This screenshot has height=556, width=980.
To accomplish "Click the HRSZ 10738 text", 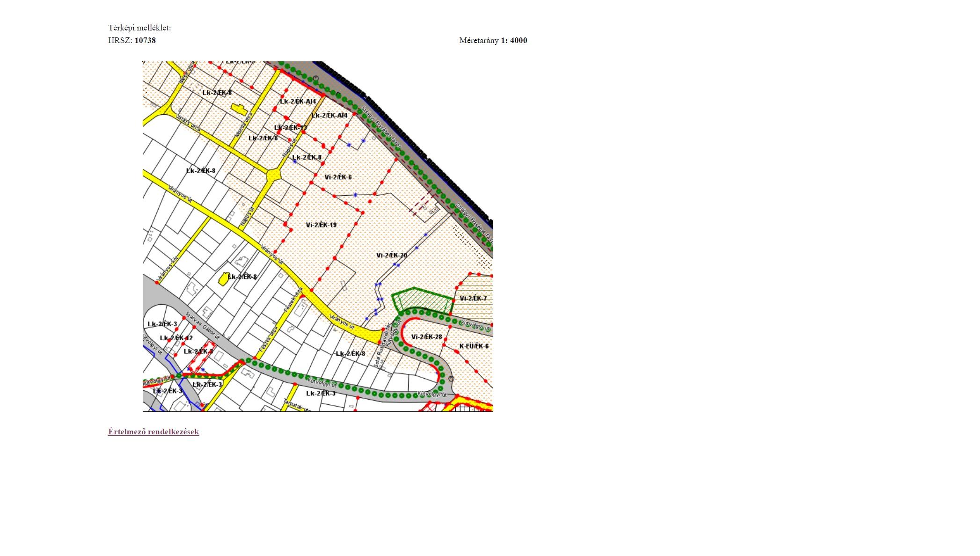I will point(132,40).
